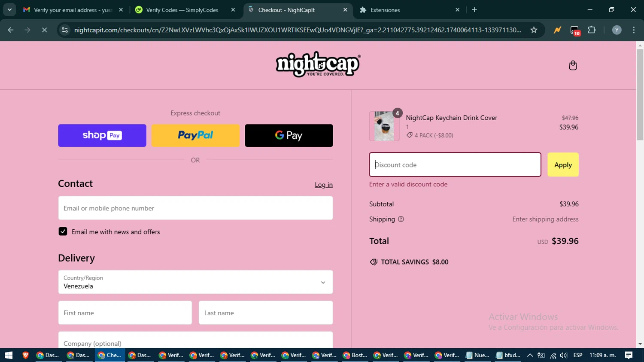Viewport: 644px width, 362px height.
Task: Click the Email or mobile phone number field
Action: [195, 208]
